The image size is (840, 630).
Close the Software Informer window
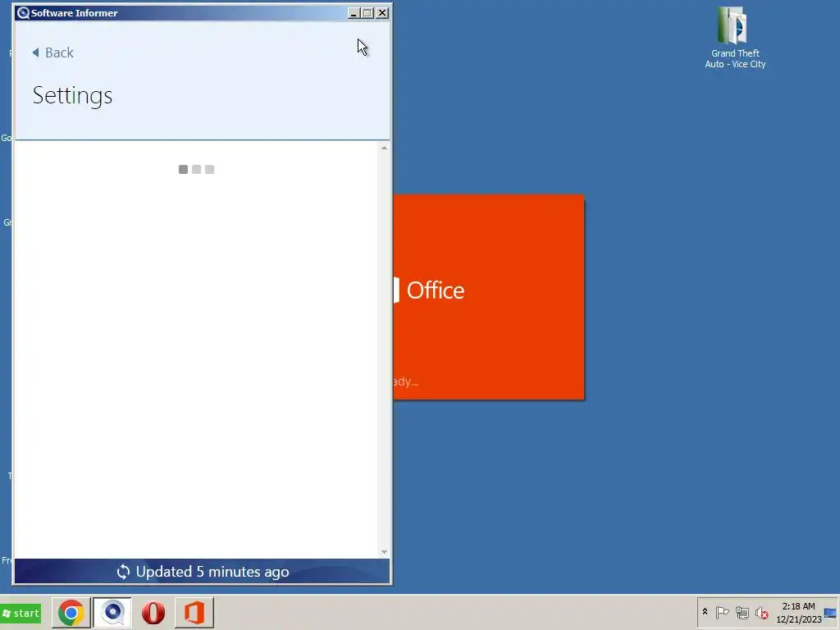pyautogui.click(x=382, y=13)
